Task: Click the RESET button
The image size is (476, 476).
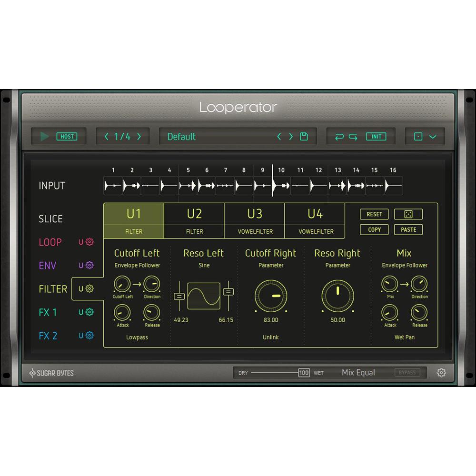Action: (x=374, y=214)
